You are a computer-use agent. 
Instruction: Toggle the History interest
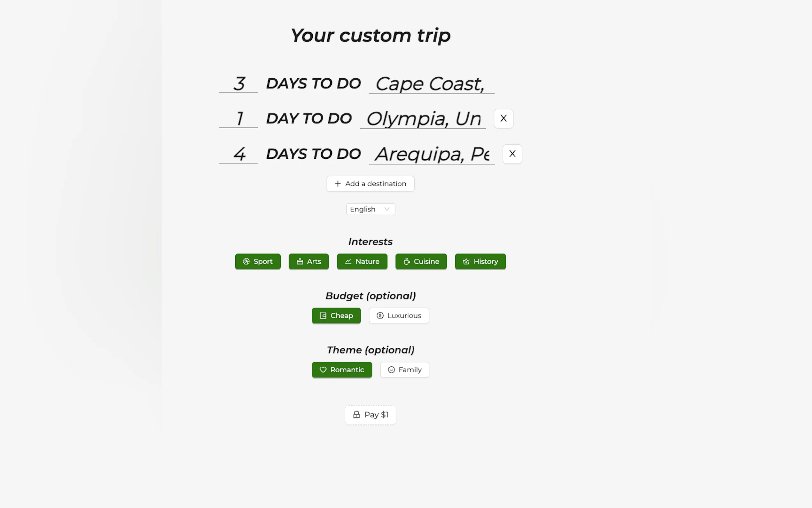coord(480,261)
